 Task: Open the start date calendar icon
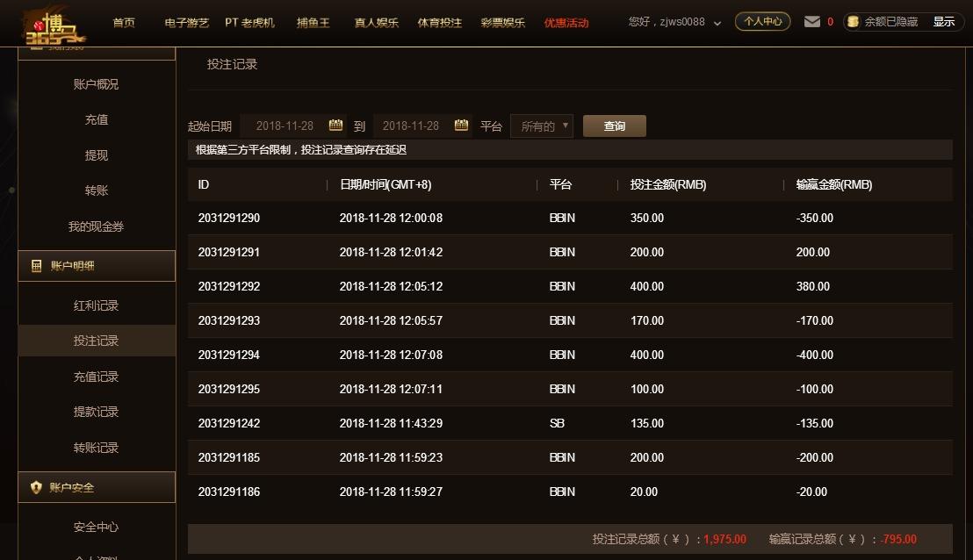click(x=335, y=126)
